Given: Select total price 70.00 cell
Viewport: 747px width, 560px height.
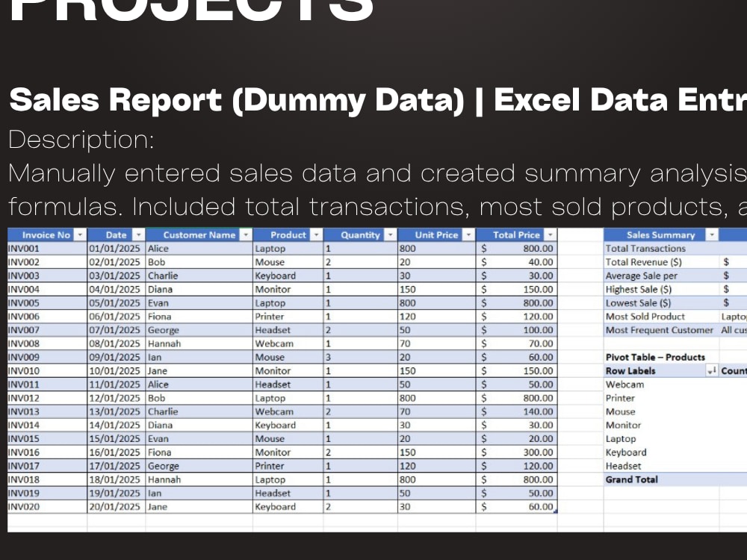Looking at the screenshot, I should pos(516,343).
